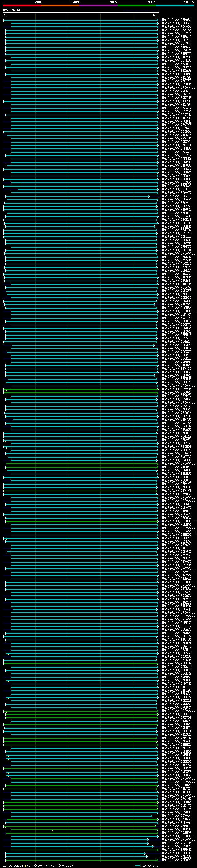Screen dimensions: 197x868
Task: Open hit UniRef100_Q19162
Action: coord(176,406)
